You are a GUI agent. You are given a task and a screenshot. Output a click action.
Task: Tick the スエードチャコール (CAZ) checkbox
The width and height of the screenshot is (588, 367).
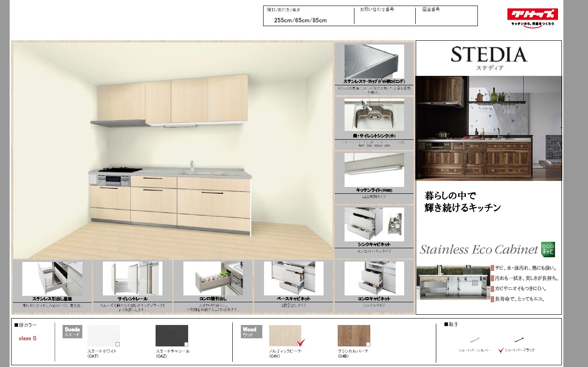[186, 344]
